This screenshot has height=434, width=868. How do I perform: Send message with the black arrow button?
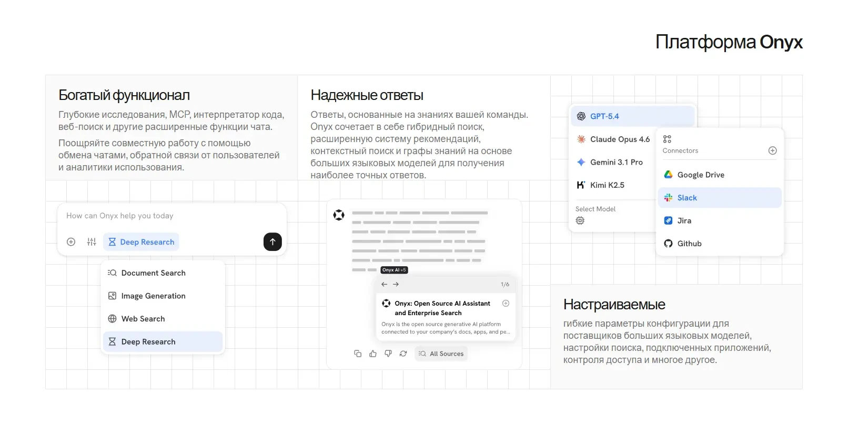pyautogui.click(x=272, y=242)
